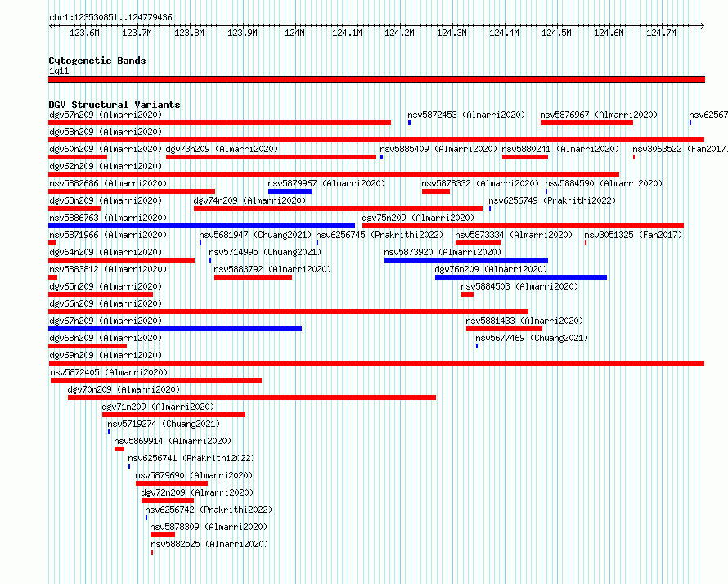The width and height of the screenshot is (728, 584).
Task: Click nsv5884590 (Almarri2020) label
Action: 604,183
